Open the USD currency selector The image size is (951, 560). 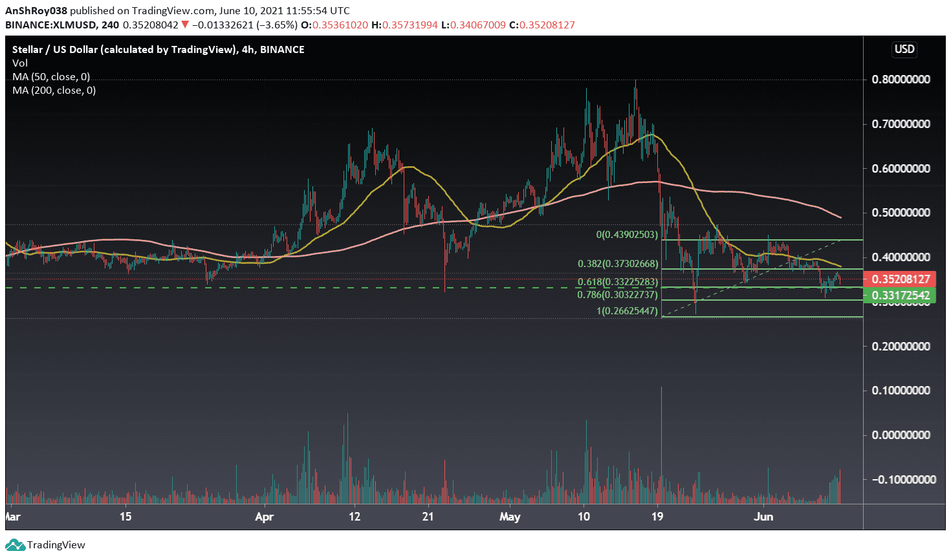click(x=904, y=49)
